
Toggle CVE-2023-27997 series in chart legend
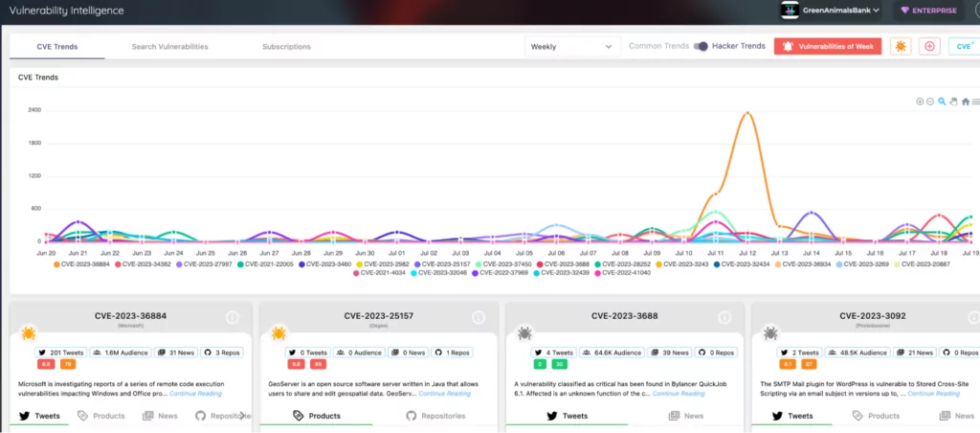pos(204,264)
